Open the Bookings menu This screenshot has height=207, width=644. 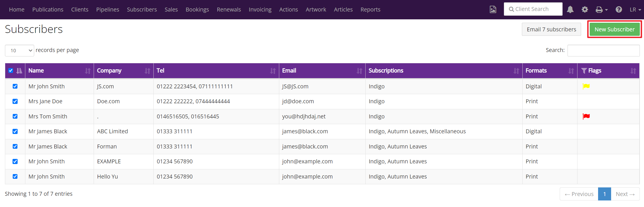197,10
